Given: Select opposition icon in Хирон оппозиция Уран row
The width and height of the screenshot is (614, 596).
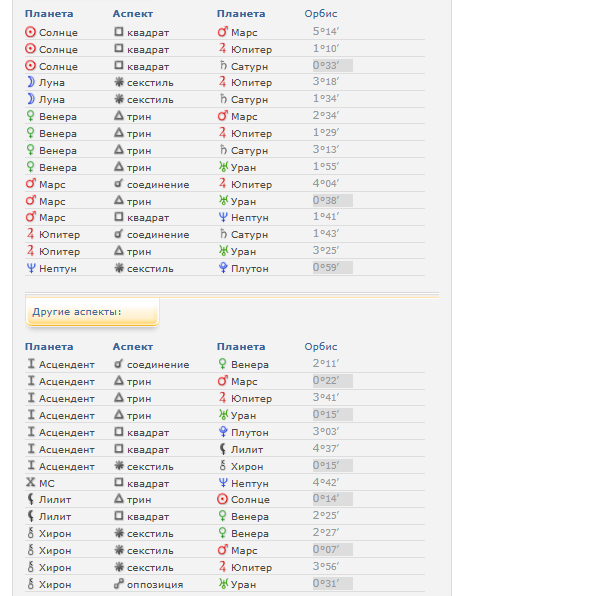Looking at the screenshot, I should [x=119, y=584].
